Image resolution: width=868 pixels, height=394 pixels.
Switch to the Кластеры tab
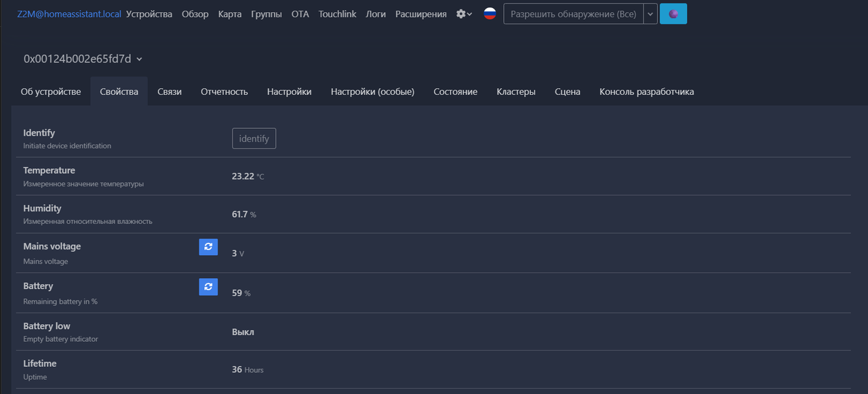coord(516,92)
